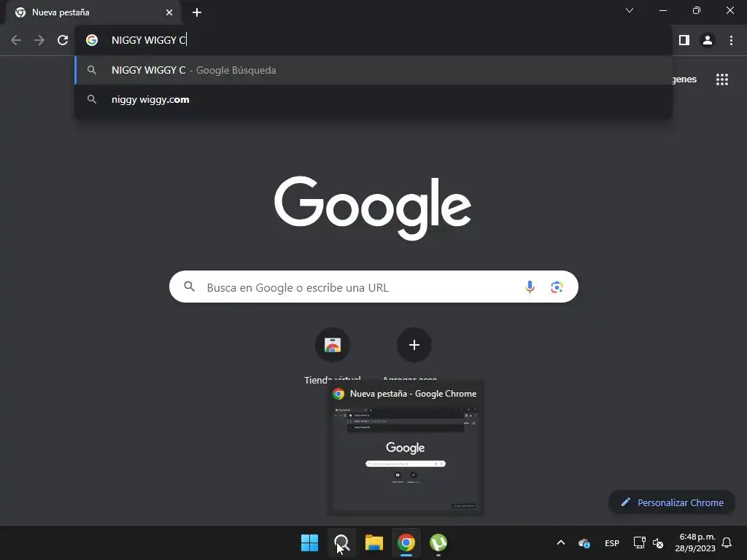The width and height of the screenshot is (747, 560).
Task: Click into the address bar text
Action: click(149, 40)
